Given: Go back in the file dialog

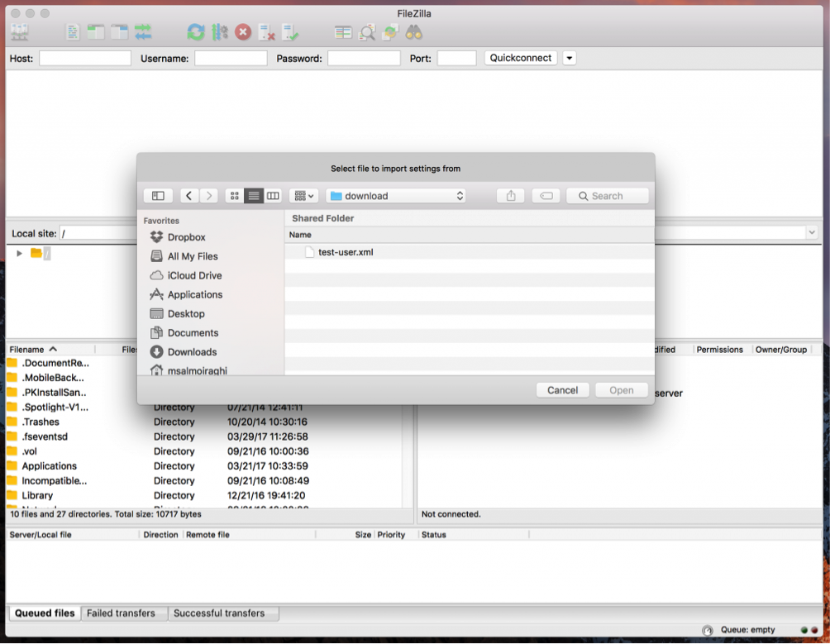Looking at the screenshot, I should coord(189,196).
